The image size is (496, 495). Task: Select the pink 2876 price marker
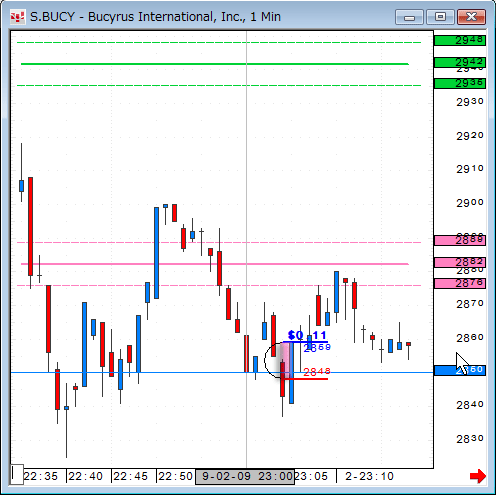(x=460, y=284)
